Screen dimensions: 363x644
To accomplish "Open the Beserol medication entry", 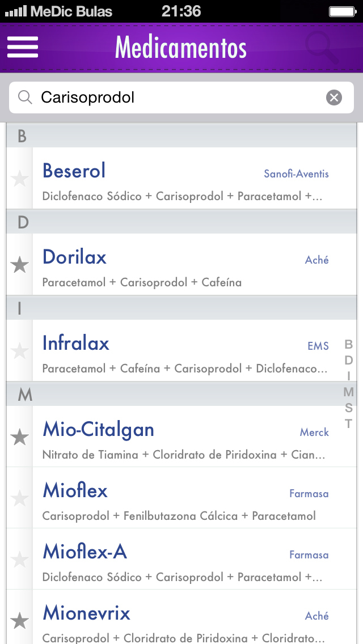I will tap(181, 179).
